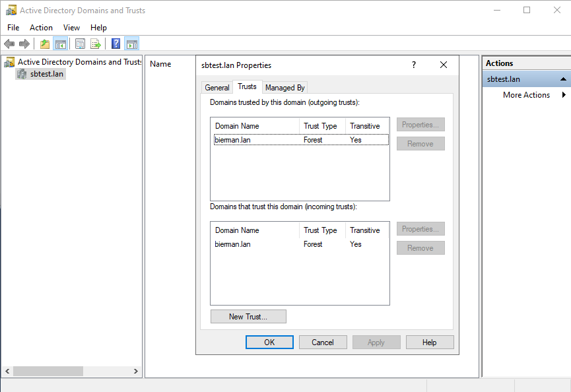
Task: Click Remove button for incoming trusts
Action: (x=420, y=248)
